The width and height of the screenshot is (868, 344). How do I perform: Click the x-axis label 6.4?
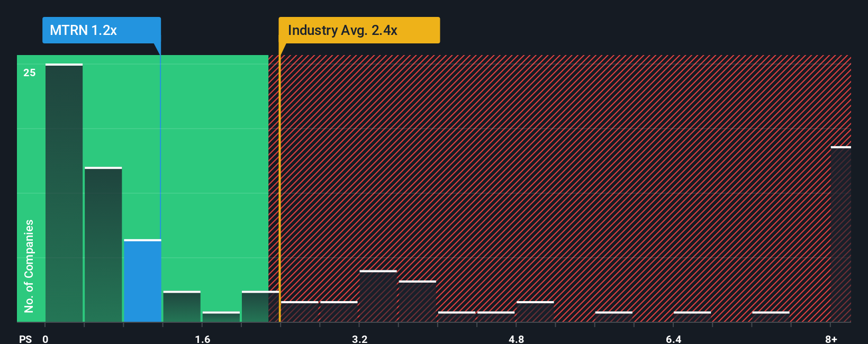coord(674,339)
